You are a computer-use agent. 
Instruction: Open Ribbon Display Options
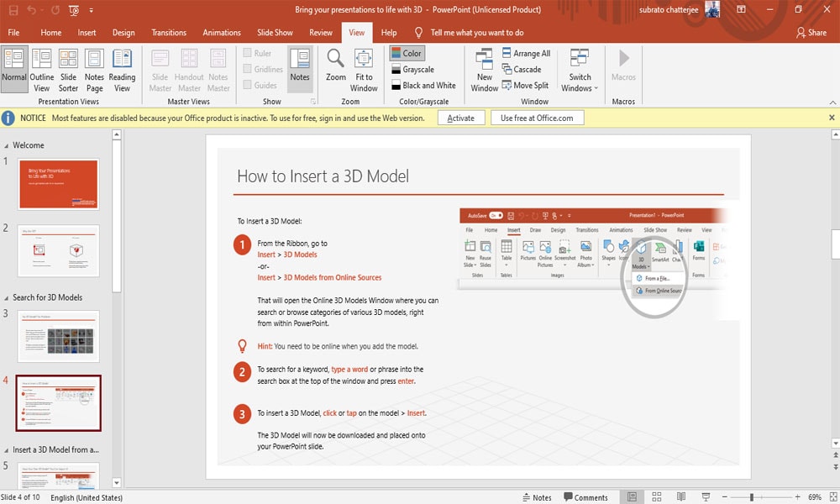(741, 9)
